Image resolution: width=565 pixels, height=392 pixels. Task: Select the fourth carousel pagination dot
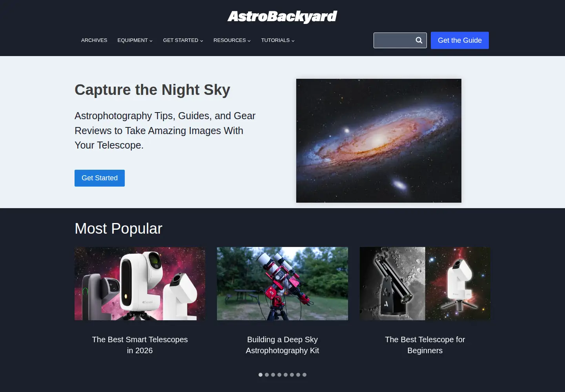pyautogui.click(x=279, y=375)
